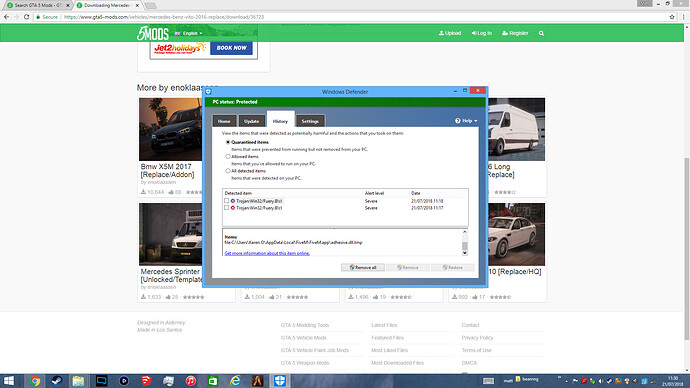Bookmark this page with star icon

point(672,17)
